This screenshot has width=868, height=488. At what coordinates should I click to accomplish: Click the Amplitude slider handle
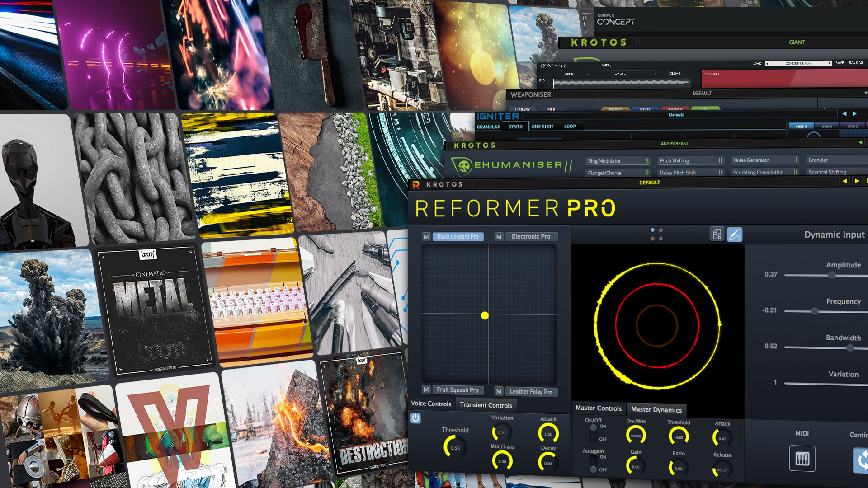coord(832,275)
